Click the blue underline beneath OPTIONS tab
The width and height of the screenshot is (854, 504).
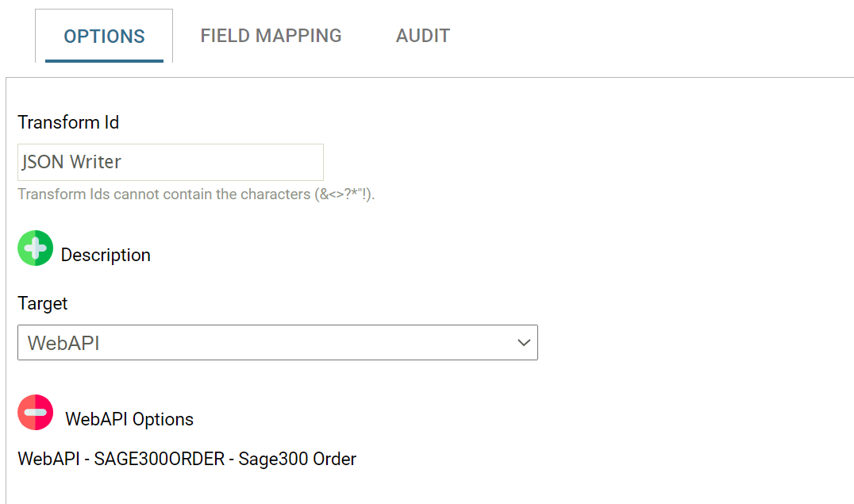coord(104,60)
